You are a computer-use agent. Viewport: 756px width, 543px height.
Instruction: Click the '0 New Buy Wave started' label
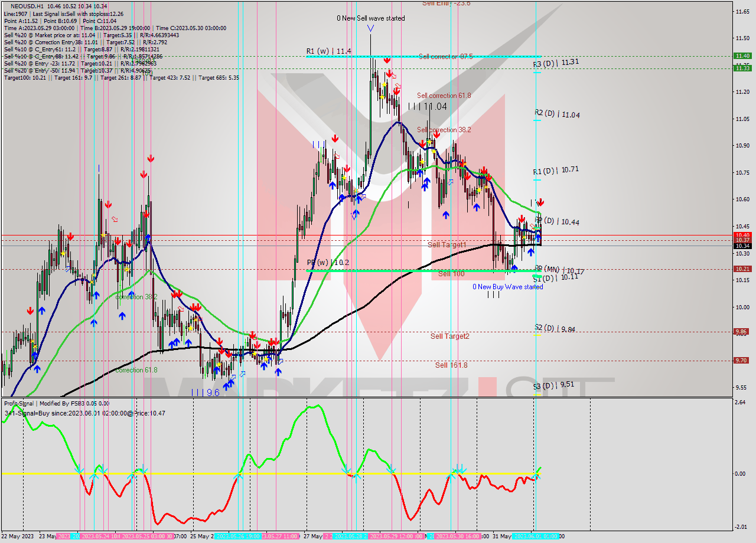pyautogui.click(x=507, y=287)
